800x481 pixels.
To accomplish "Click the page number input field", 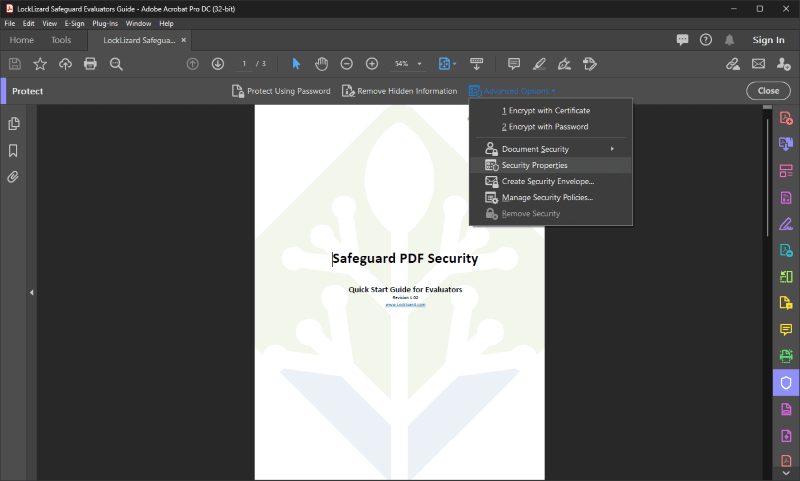I will pyautogui.click(x=244, y=64).
